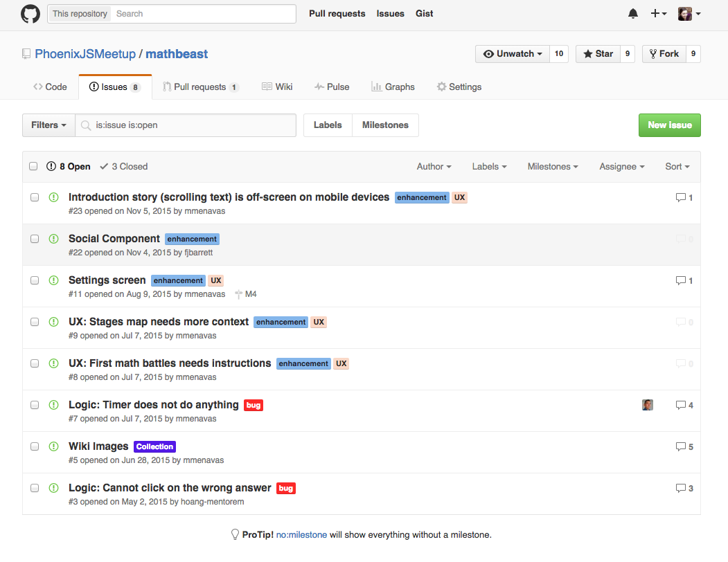Click the comment icon on Timer issue
This screenshot has width=728, height=562.
coord(681,405)
